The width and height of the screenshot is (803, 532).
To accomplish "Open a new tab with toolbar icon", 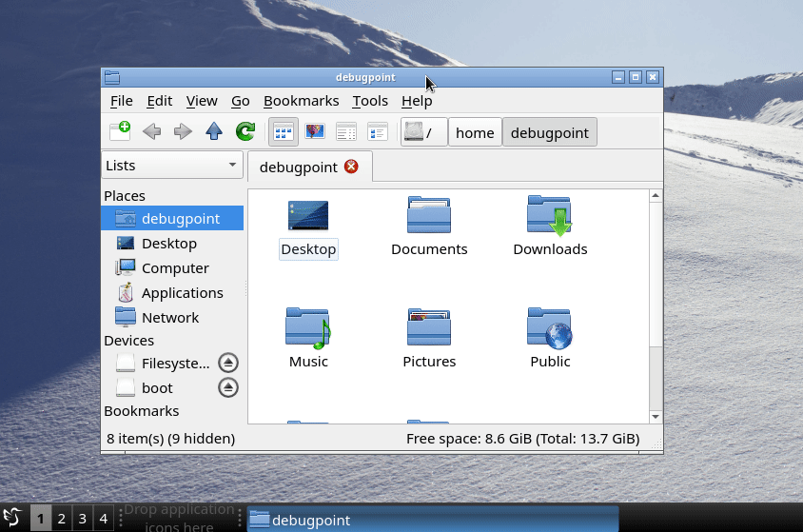I will coord(120,132).
